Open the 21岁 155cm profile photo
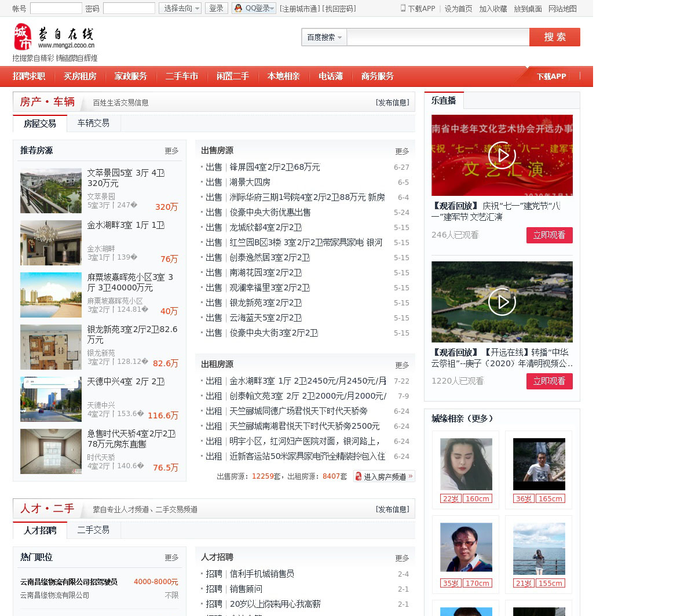 (539, 549)
